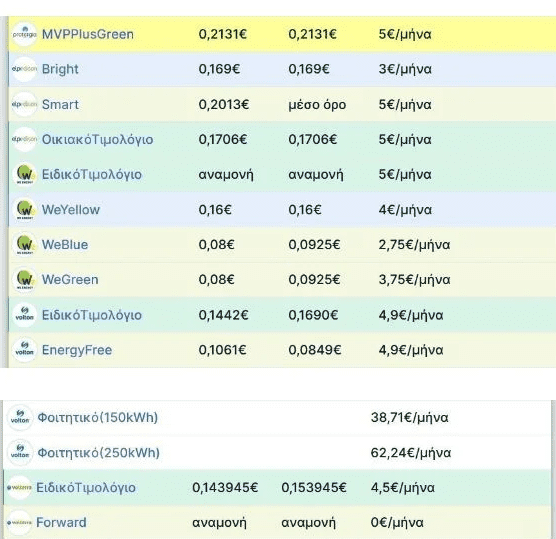
Task: Click the We Energy logo beside WeGreen
Action: (25, 280)
